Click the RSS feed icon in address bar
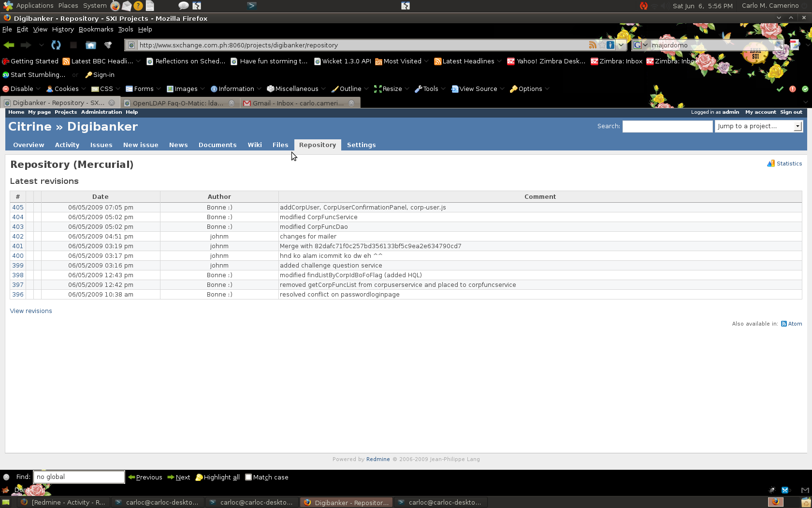The width and height of the screenshot is (812, 508). click(x=592, y=45)
